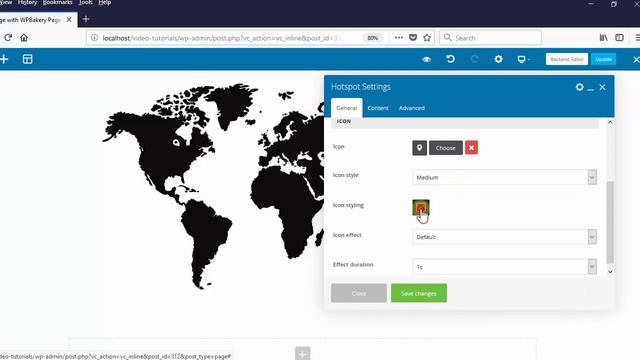640x360 pixels.
Task: Open the page actions three-dots menu
Action: click(x=399, y=38)
